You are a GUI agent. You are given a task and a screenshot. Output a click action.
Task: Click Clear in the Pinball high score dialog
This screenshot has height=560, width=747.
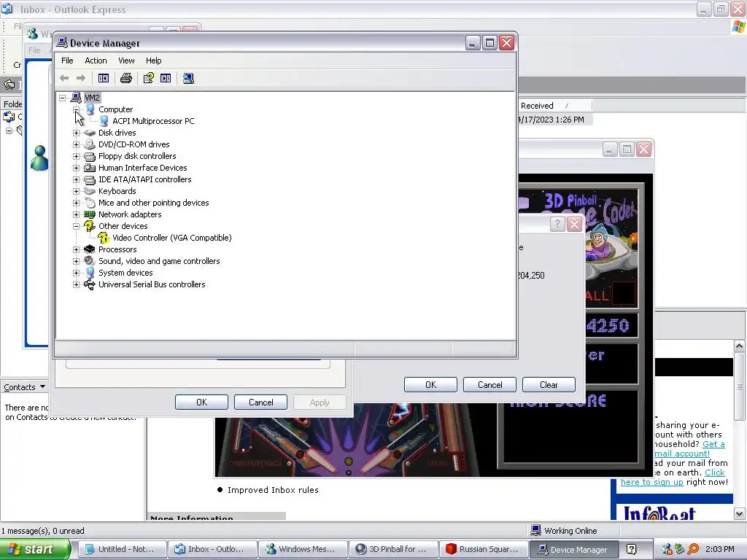click(x=549, y=384)
